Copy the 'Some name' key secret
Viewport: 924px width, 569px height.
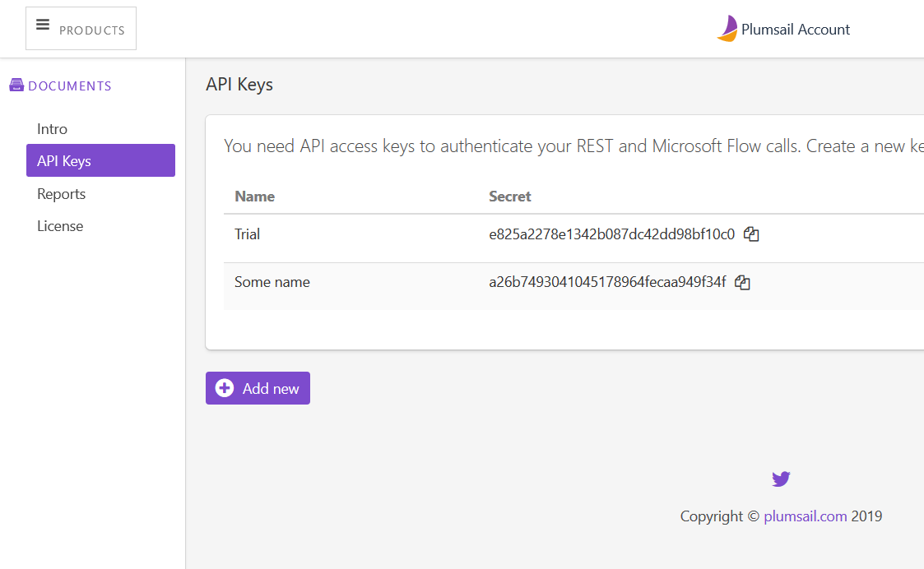[x=742, y=283]
